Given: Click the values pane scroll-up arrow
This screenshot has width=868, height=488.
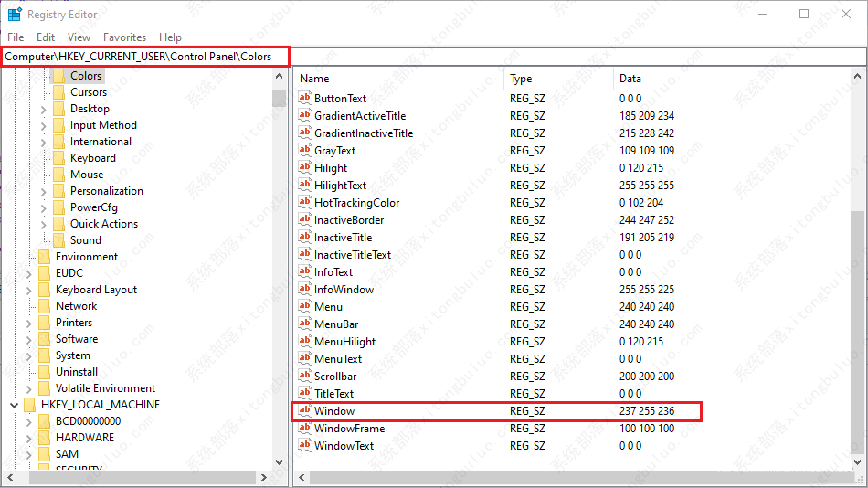Looking at the screenshot, I should pos(857,77).
